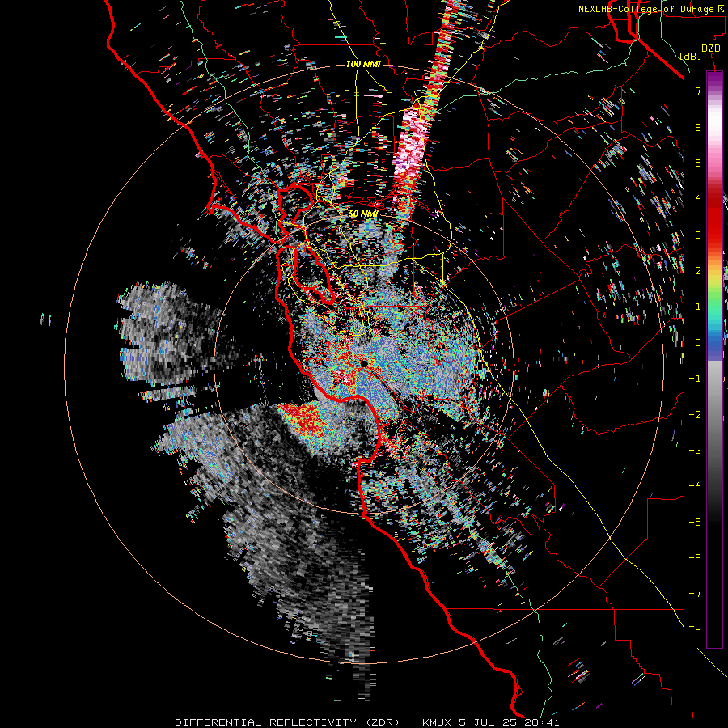Click the black radar site dot at center
Viewport: 728px width, 728px height.
(x=364, y=363)
